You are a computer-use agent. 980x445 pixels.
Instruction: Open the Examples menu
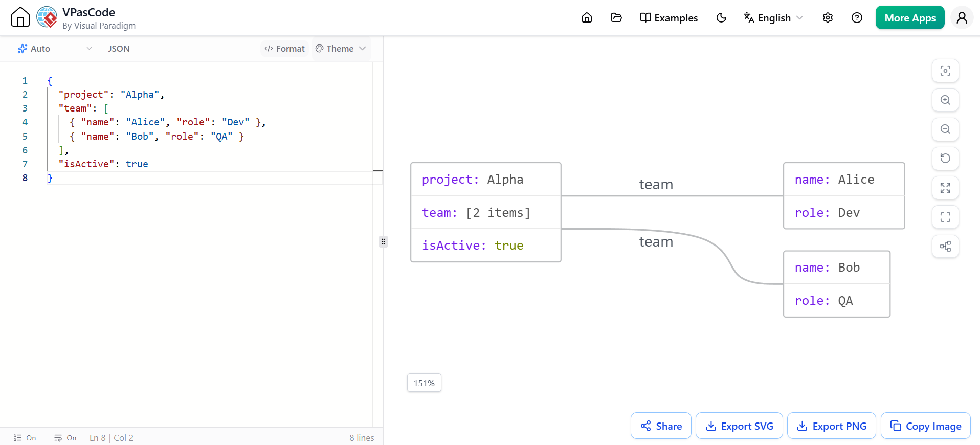669,18
